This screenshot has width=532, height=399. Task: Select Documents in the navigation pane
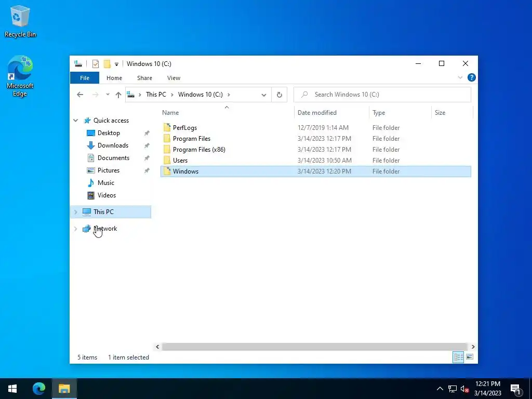coord(113,158)
